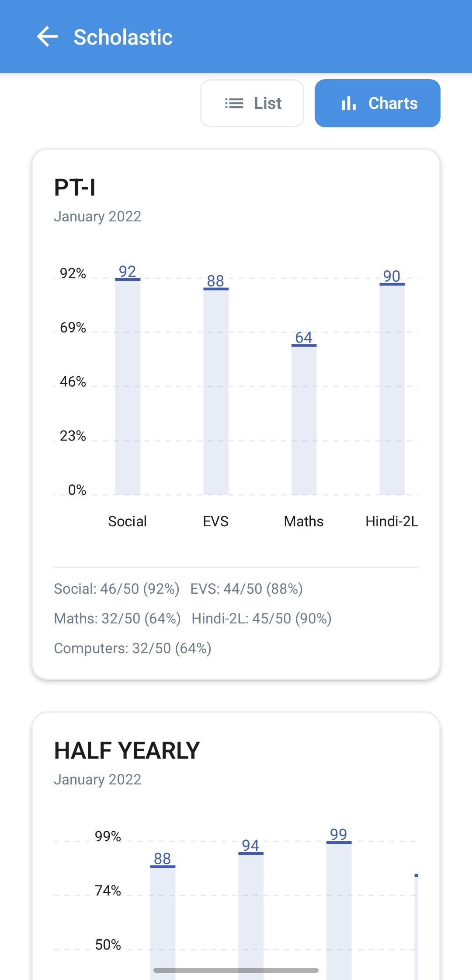Switch to Charts view
The height and width of the screenshot is (980, 472).
point(377,103)
